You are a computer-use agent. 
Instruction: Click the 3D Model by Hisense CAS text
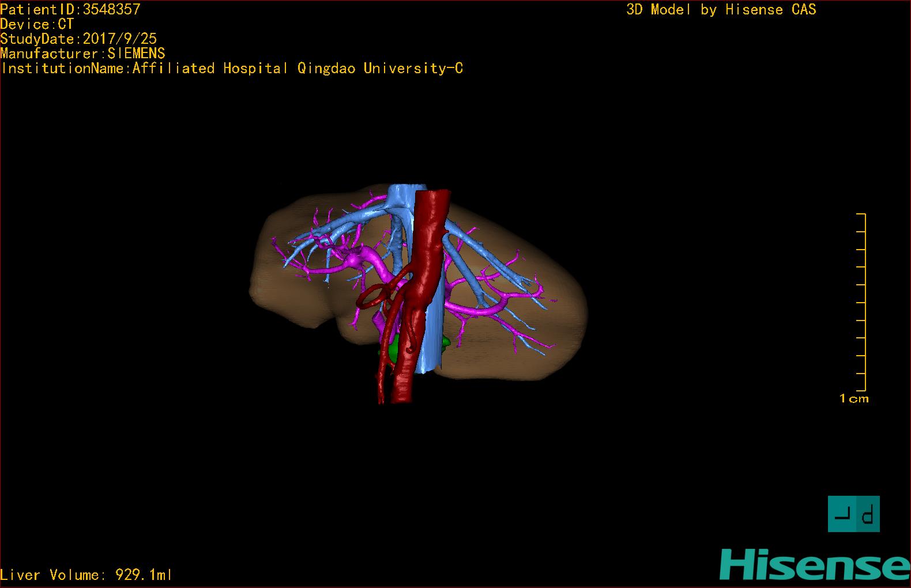[721, 10]
